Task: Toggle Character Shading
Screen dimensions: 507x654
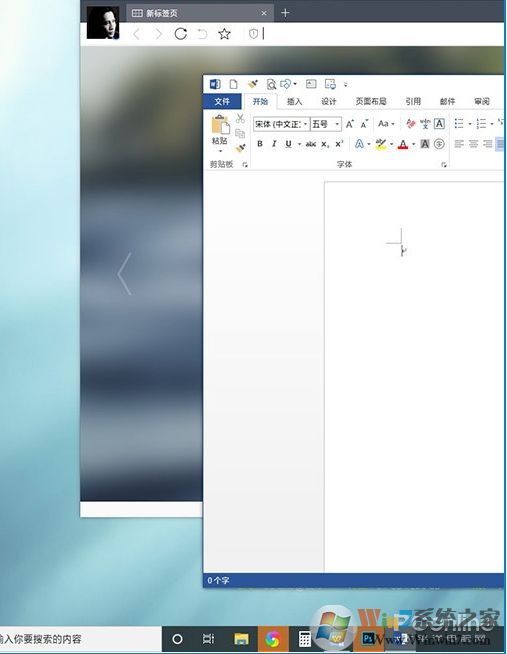Action: click(x=425, y=144)
